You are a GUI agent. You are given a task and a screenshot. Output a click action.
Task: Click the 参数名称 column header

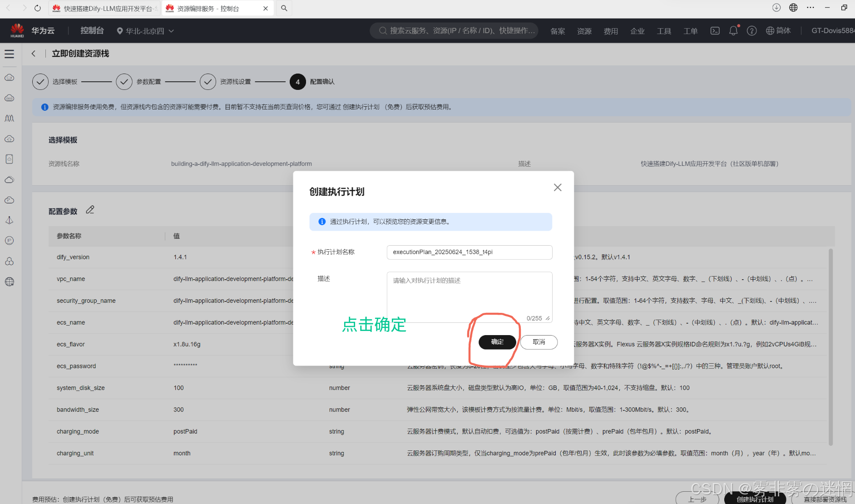tap(69, 236)
